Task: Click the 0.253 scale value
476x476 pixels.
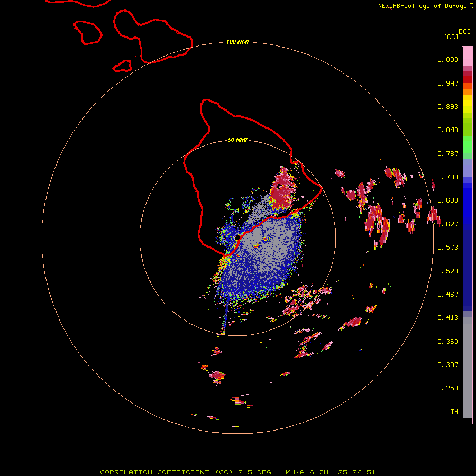Action: [448, 388]
